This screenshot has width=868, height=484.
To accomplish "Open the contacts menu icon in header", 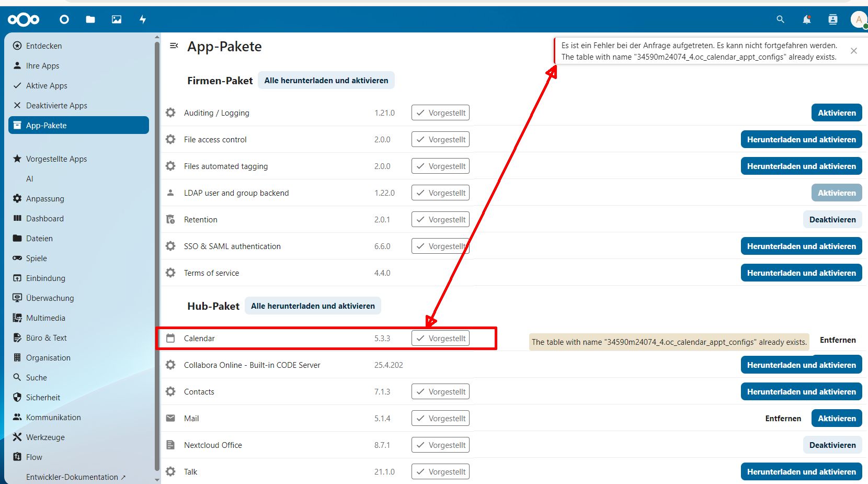I will tap(833, 19).
